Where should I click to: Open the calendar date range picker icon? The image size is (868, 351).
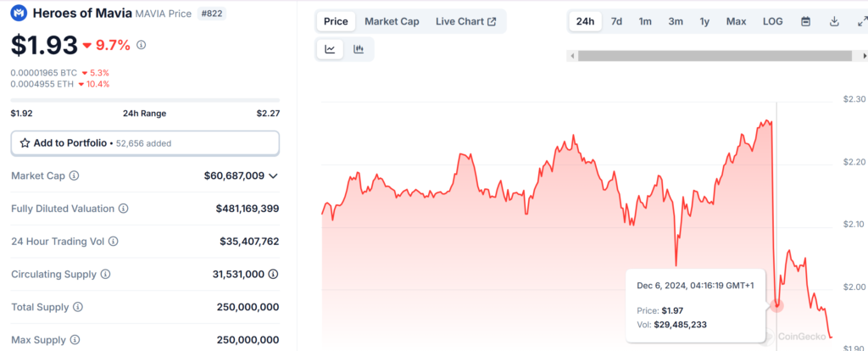tap(805, 21)
